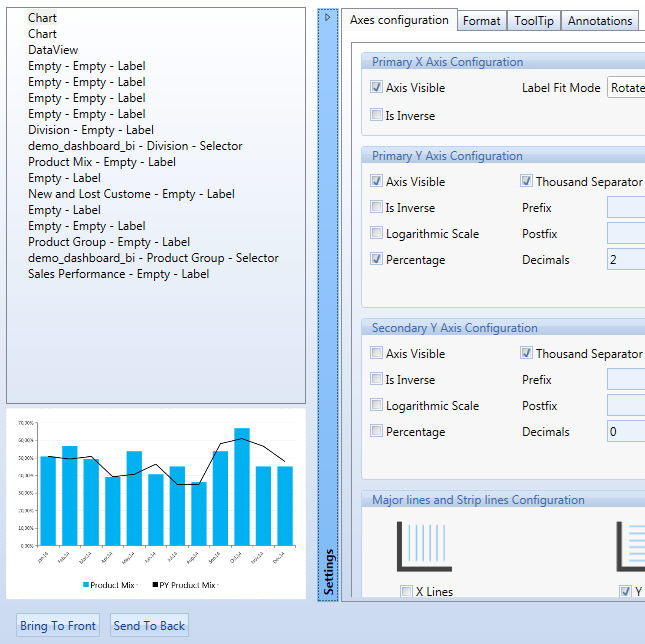The height and width of the screenshot is (644, 645).
Task: Click Bring To Front button
Action: pyautogui.click(x=58, y=625)
